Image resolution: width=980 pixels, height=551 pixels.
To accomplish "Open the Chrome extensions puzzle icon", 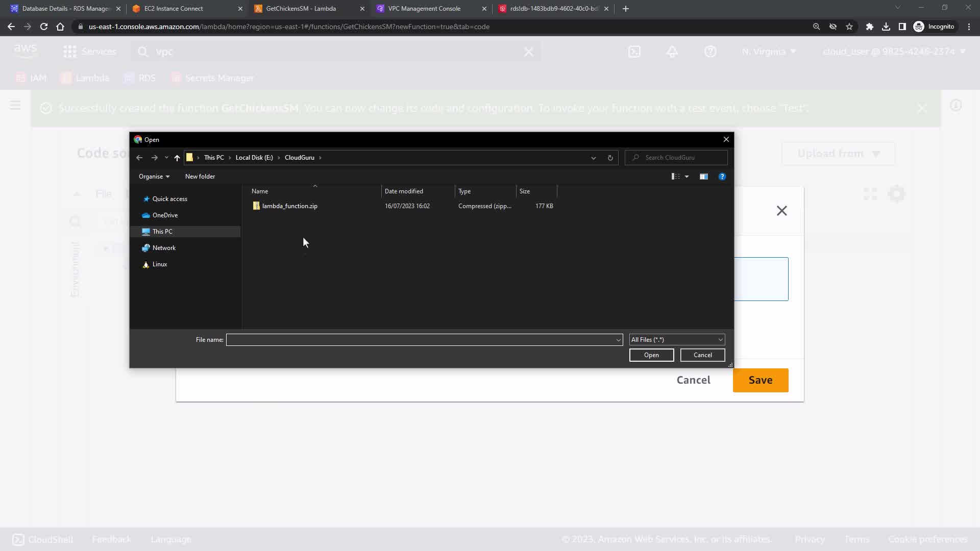I will 869,27.
